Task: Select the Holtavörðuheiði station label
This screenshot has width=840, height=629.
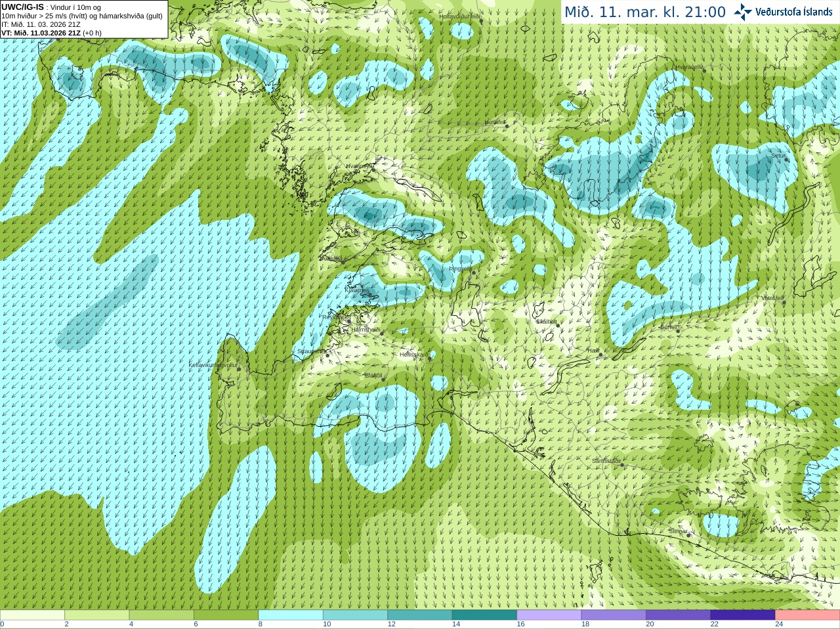Action: (x=460, y=16)
